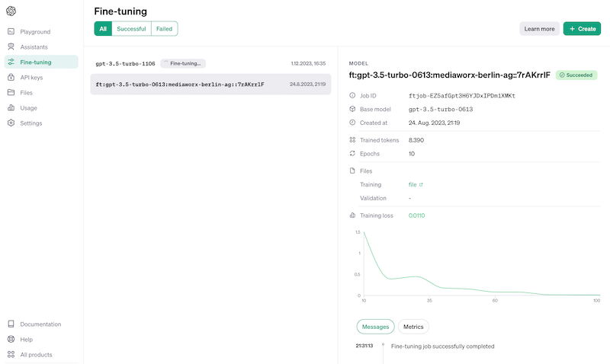Viewport: 610px width, 364px height.
Task: Click the Learn more button
Action: click(x=540, y=29)
